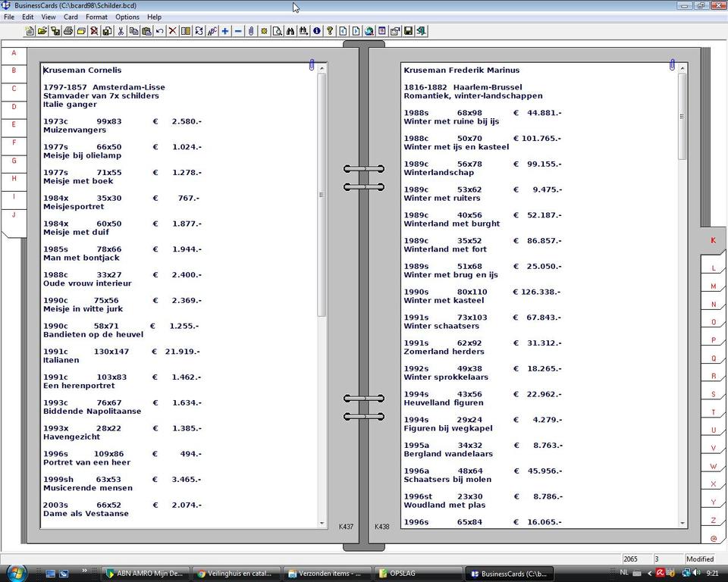Image resolution: width=728 pixels, height=582 pixels.
Task: Click the calendar toolbar icon
Action: (x=382, y=31)
